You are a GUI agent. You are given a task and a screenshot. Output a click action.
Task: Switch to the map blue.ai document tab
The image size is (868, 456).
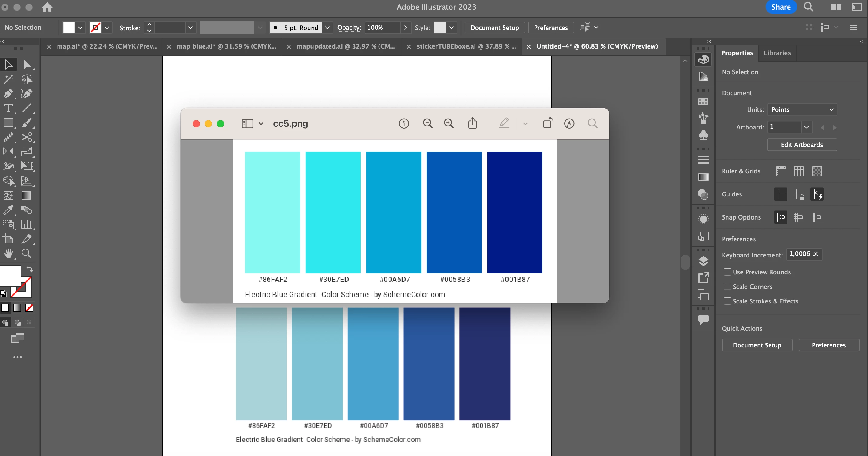[226, 47]
